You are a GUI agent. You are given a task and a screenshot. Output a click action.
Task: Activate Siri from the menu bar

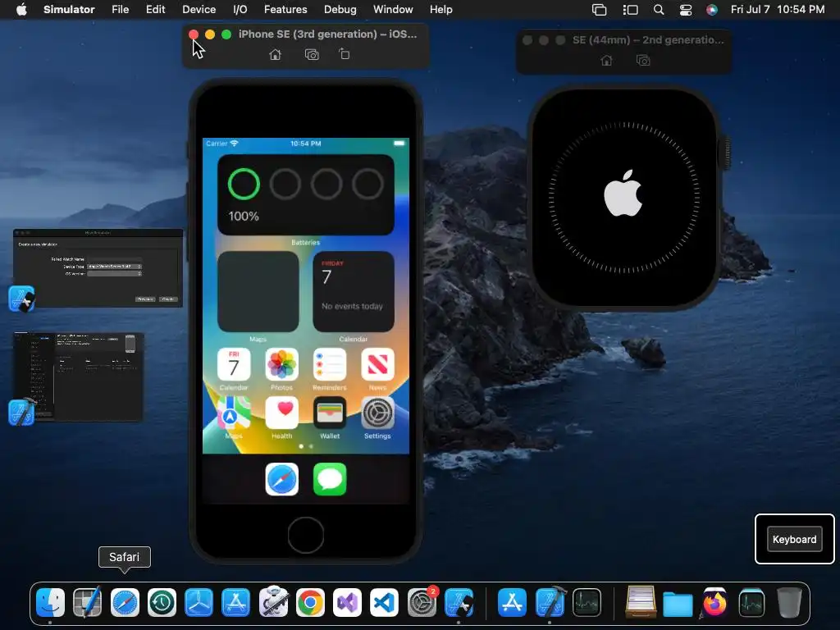[x=712, y=10]
